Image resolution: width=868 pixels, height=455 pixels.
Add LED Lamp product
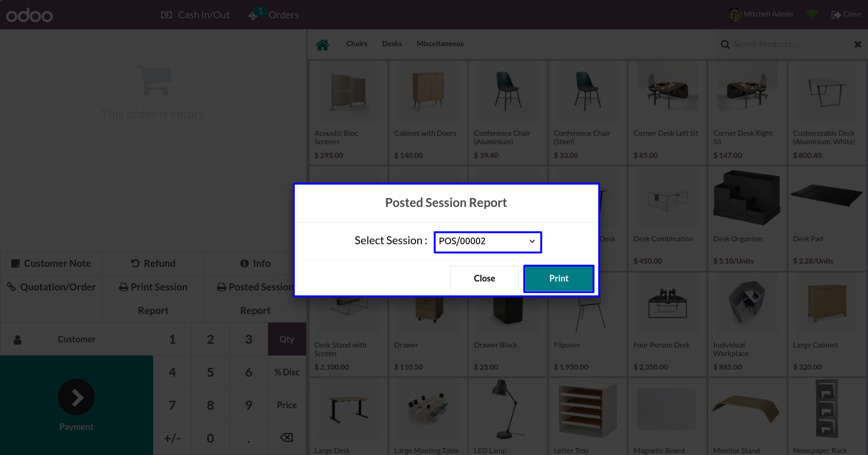point(508,416)
